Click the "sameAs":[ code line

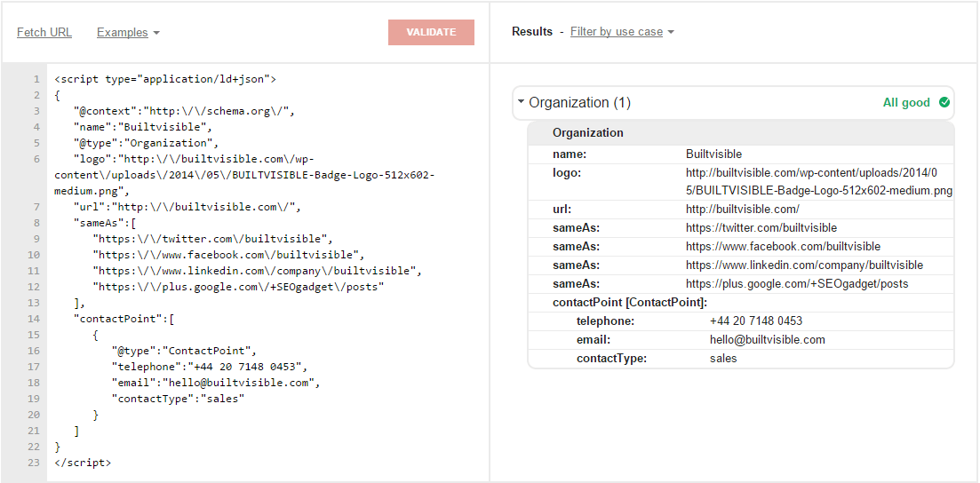tap(105, 223)
